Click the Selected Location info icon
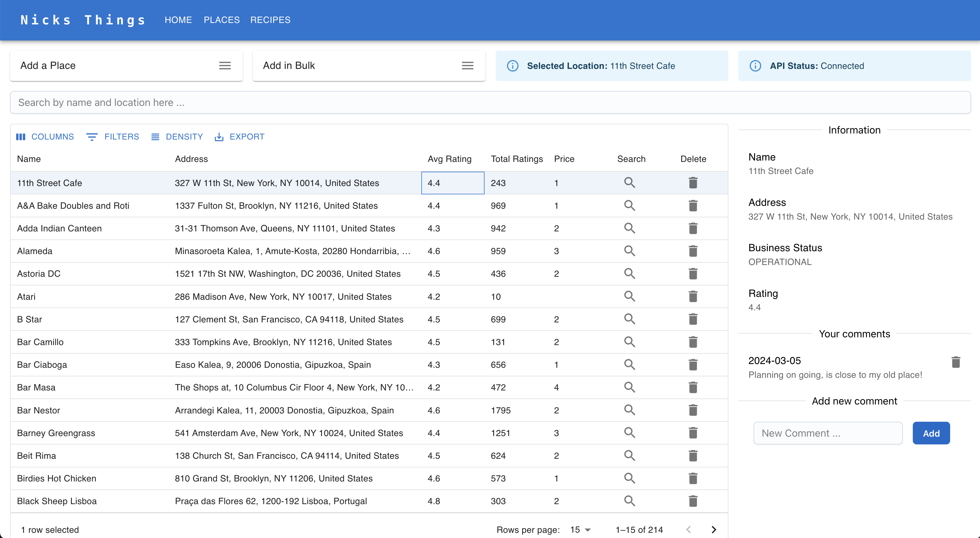The image size is (980, 538). tap(512, 66)
